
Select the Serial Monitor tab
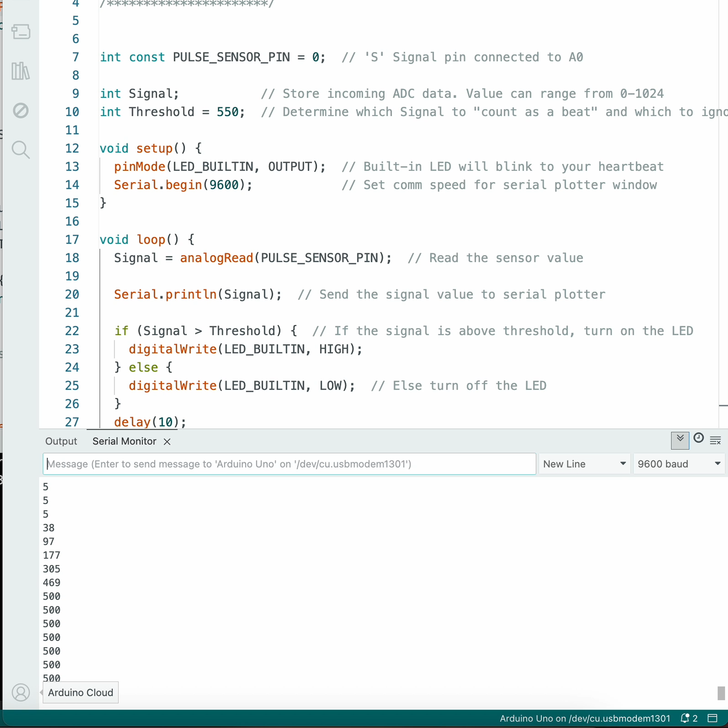(x=124, y=441)
